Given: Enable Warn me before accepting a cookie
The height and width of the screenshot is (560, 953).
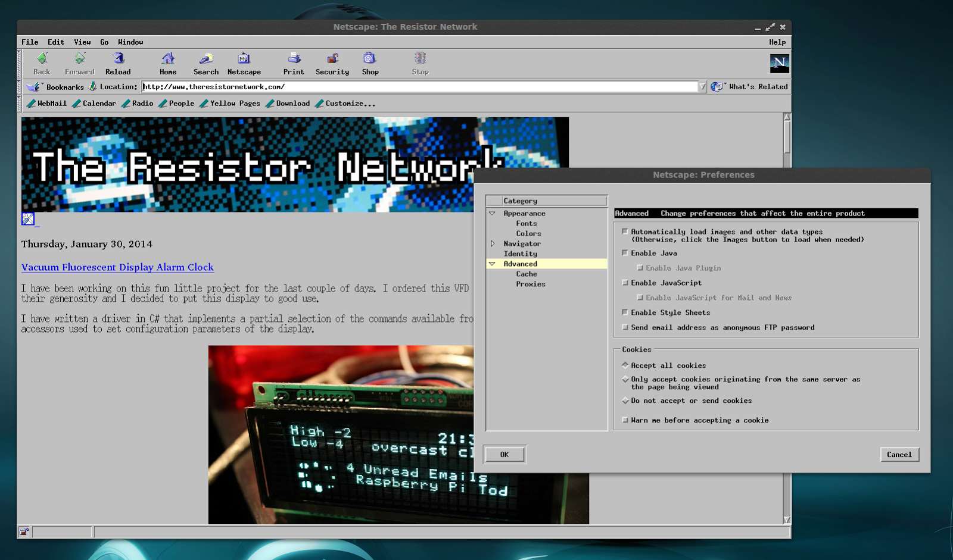Looking at the screenshot, I should [x=625, y=420].
